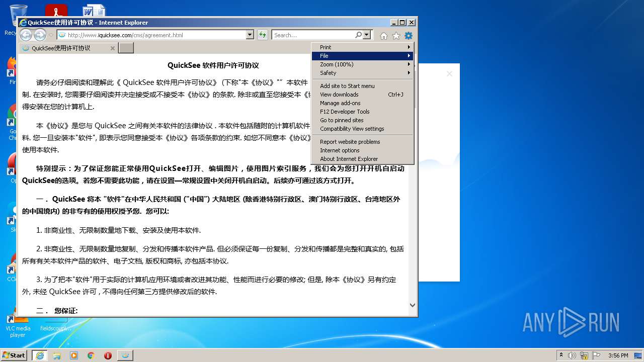Click the search magnifier icon
This screenshot has width=644, height=362.
(358, 35)
